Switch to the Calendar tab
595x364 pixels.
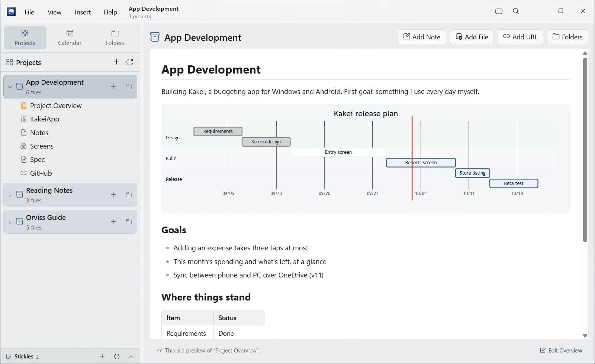pyautogui.click(x=70, y=38)
